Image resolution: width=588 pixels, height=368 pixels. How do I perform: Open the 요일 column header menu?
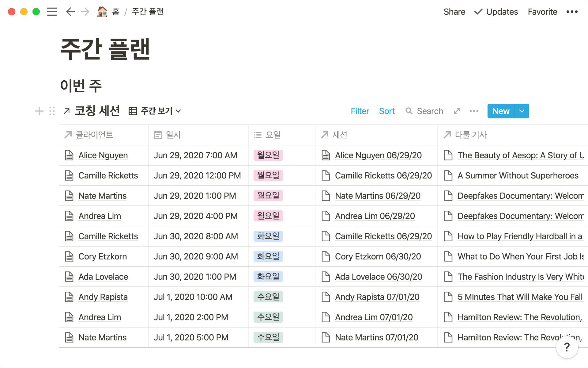click(x=273, y=135)
